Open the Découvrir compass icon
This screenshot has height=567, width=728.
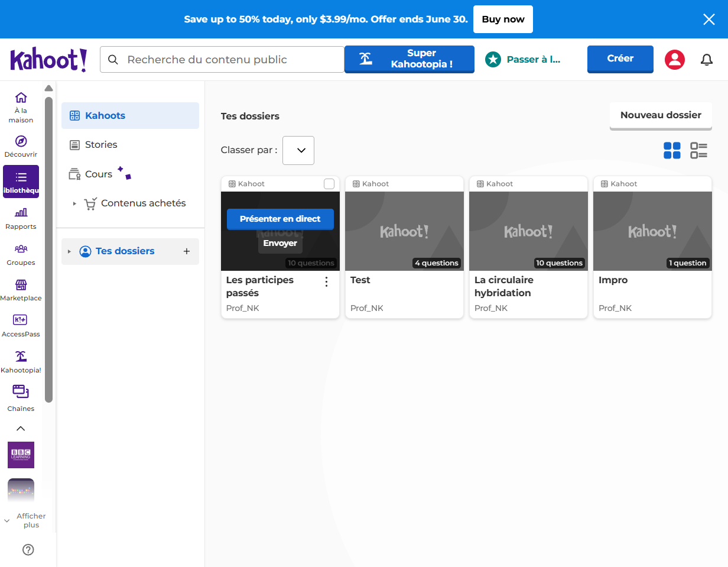tap(21, 141)
